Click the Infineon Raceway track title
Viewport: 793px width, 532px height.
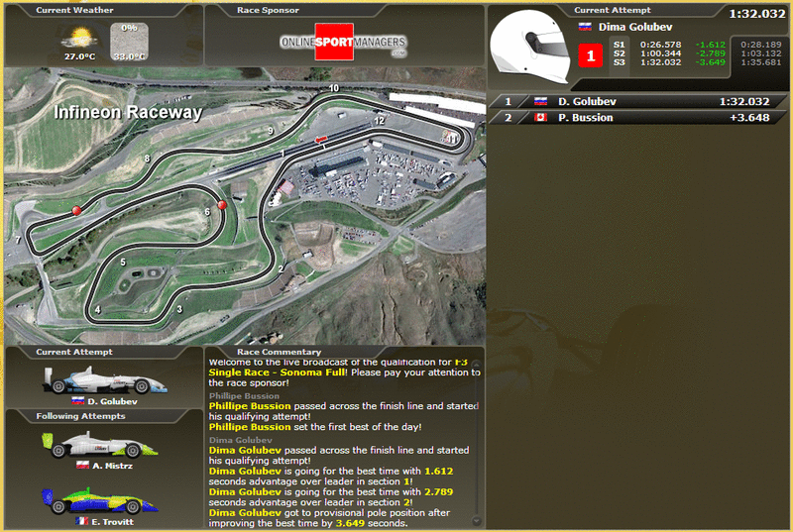(x=128, y=112)
